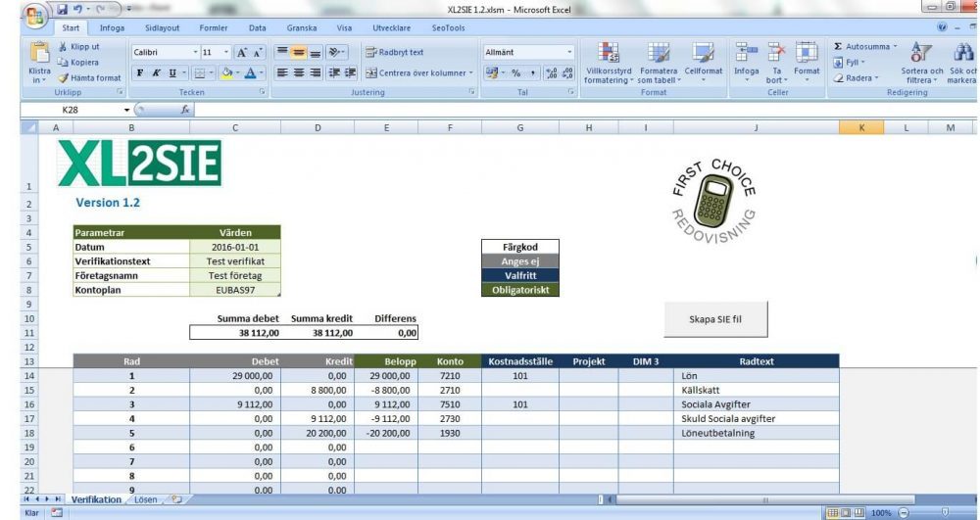
Task: Select all cells corner button
Action: 29,127
